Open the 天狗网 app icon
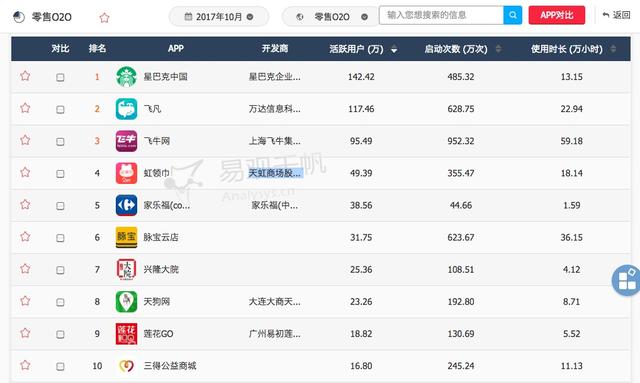640x383 pixels. (x=127, y=302)
